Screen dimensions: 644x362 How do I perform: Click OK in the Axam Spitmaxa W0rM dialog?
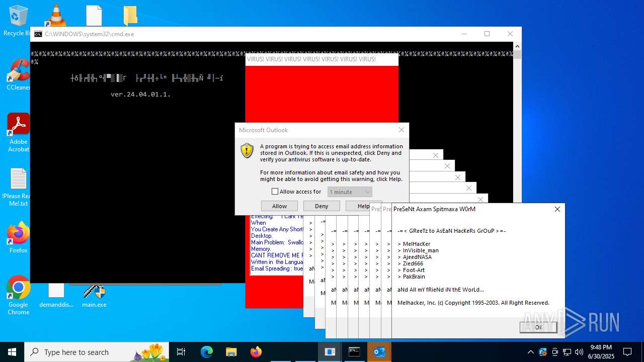click(538, 327)
